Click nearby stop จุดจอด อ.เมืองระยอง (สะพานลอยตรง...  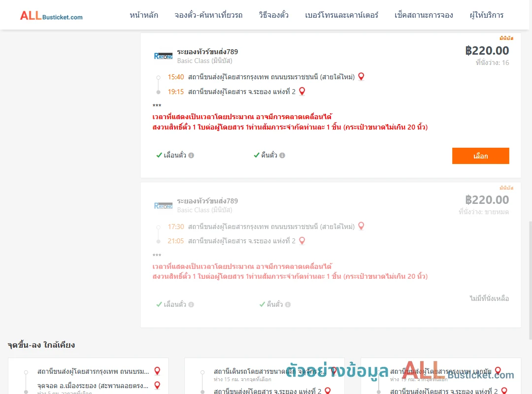click(x=93, y=386)
